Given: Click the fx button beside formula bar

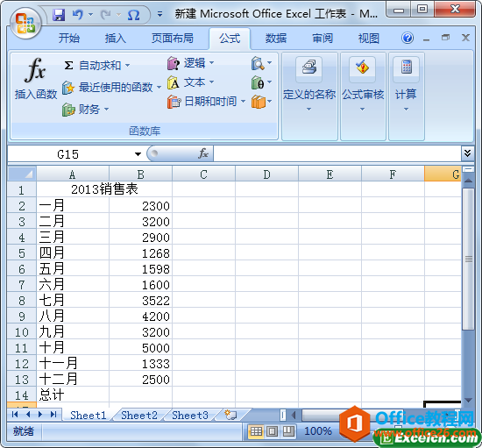Looking at the screenshot, I should tap(203, 153).
